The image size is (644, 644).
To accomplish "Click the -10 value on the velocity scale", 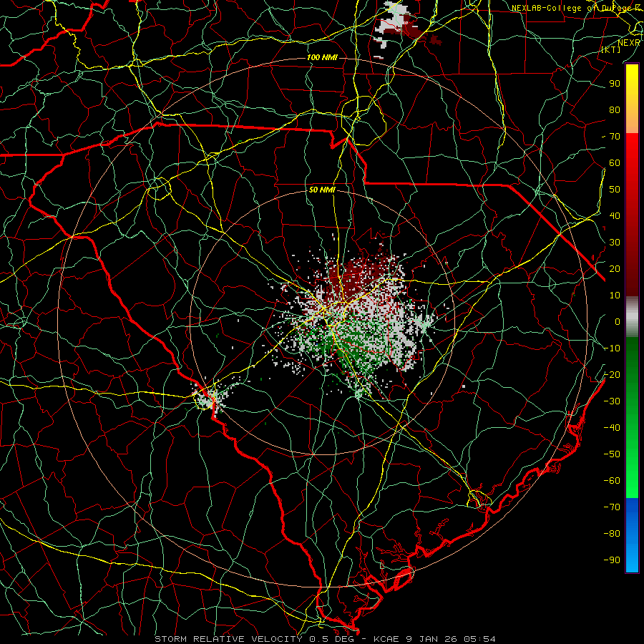I will (x=612, y=348).
